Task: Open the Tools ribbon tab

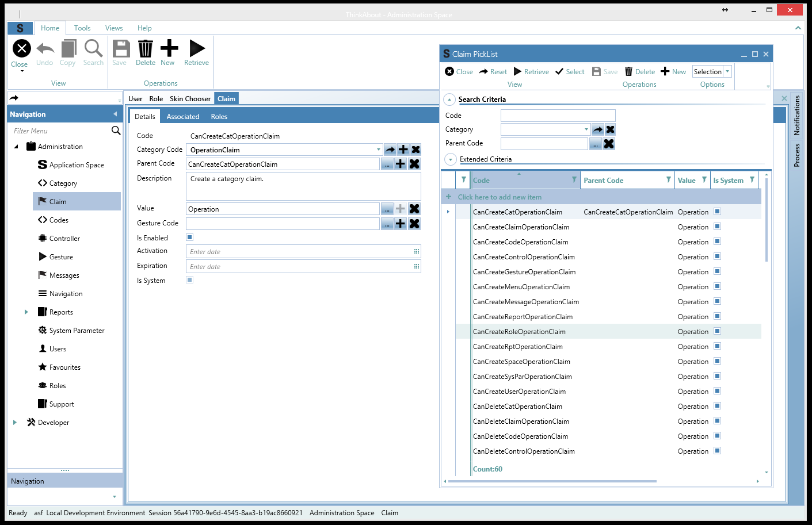Action: tap(82, 28)
